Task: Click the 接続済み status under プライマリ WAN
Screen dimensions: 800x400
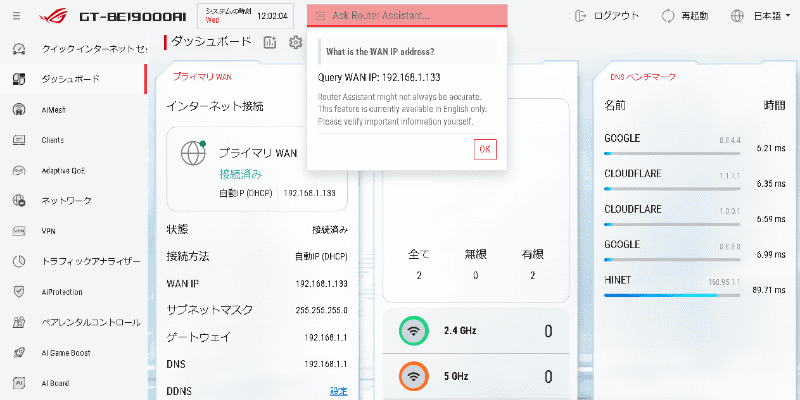Action: [241, 174]
